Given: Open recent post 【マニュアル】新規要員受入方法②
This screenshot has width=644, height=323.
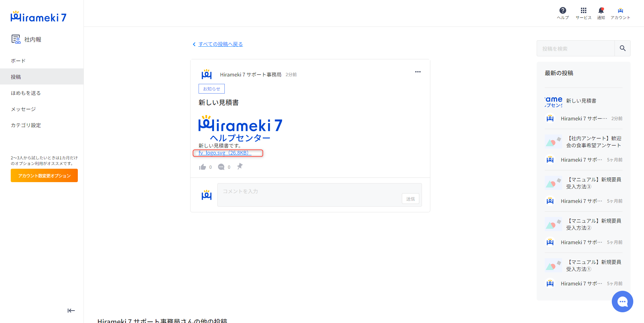Looking at the screenshot, I should click(x=594, y=224).
